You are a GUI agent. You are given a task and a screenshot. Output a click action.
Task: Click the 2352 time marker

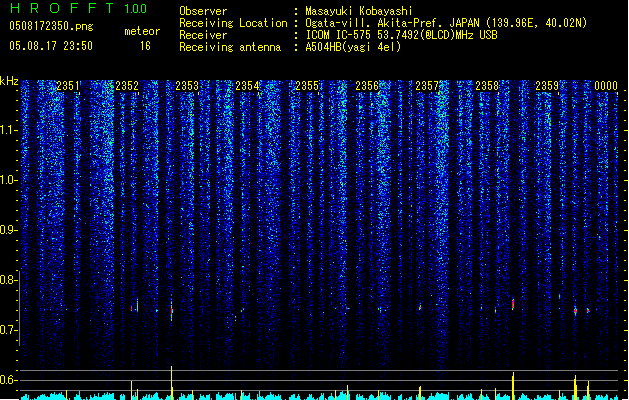tap(127, 86)
